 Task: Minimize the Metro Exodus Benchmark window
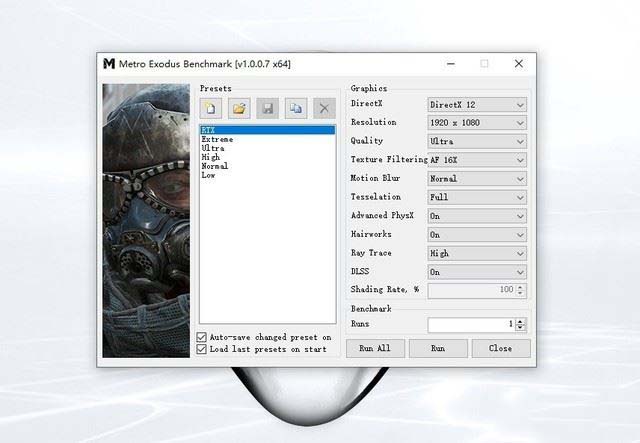tap(451, 64)
